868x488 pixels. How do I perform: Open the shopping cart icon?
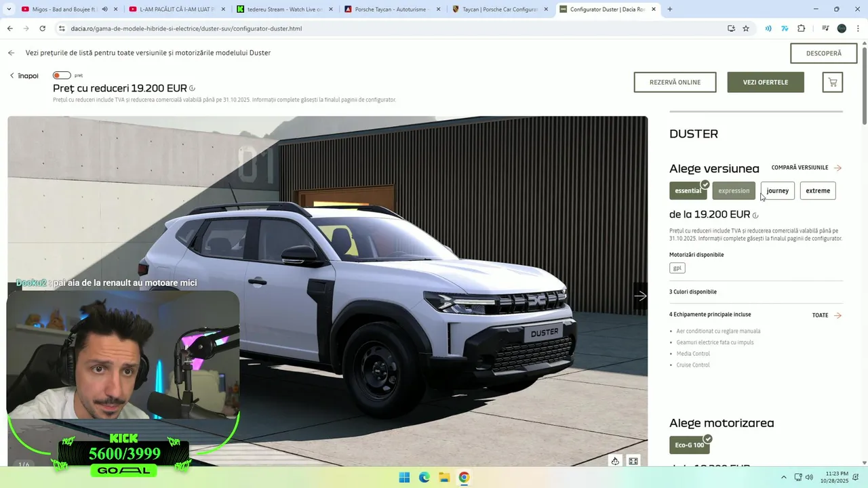pos(832,82)
